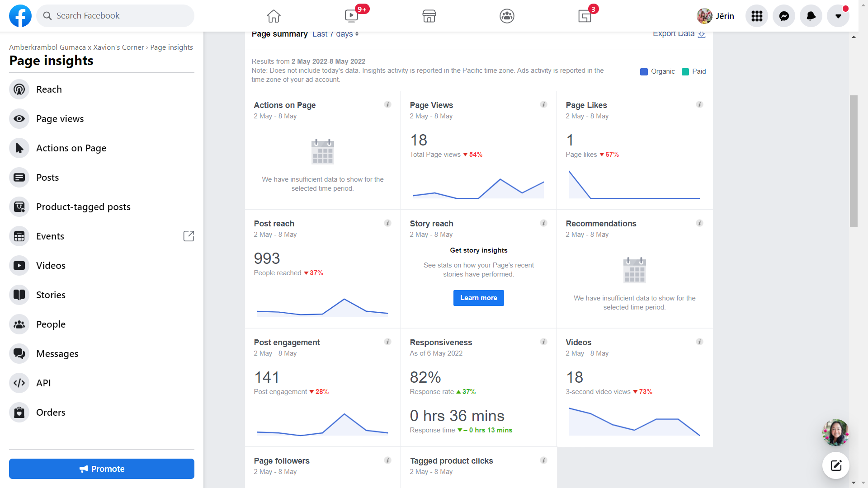Viewport: 868px width, 488px height.
Task: Open Amberkrambol Gumaca breadcrumb link
Action: [76, 47]
